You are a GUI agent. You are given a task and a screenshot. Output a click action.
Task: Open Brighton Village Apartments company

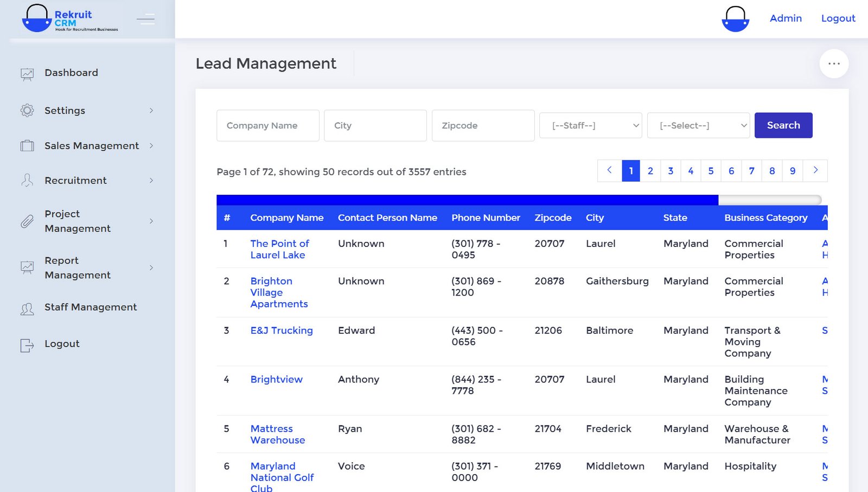[x=279, y=292]
